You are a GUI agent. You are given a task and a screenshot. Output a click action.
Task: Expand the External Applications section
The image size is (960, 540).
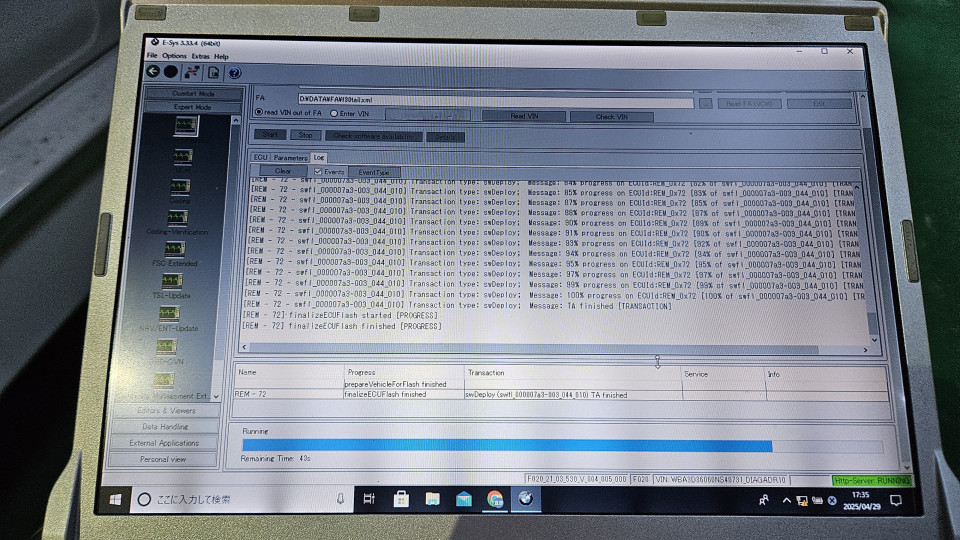coord(163,443)
